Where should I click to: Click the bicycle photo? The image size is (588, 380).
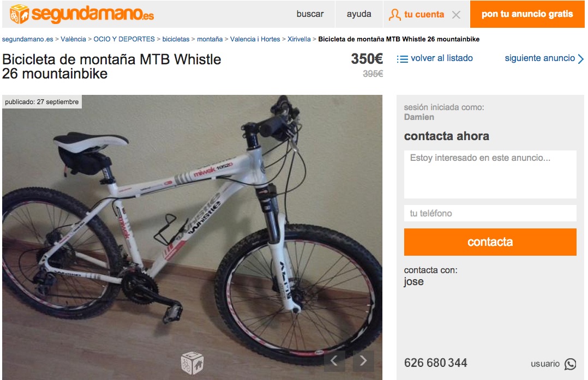[x=192, y=237]
